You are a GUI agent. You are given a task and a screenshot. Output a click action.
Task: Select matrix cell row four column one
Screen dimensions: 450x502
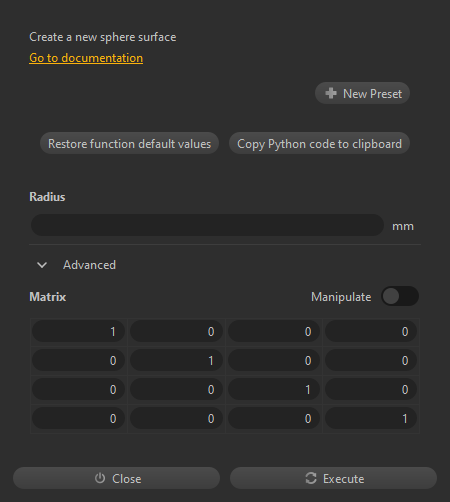coord(78,419)
